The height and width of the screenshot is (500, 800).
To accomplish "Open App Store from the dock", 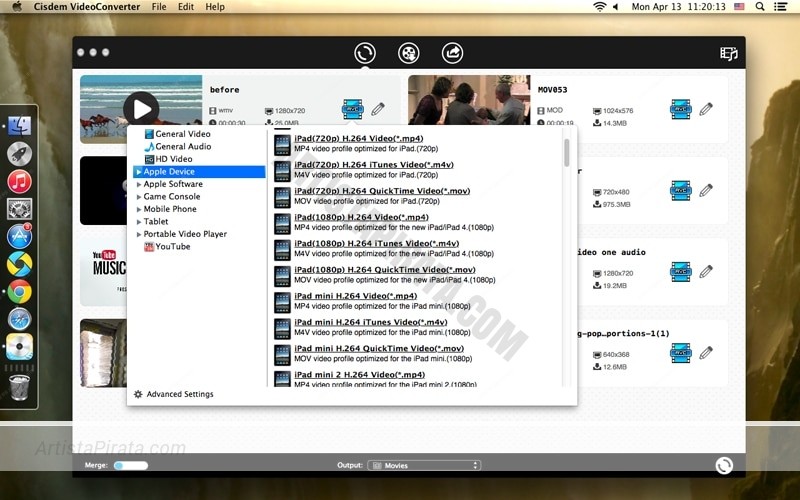I will (19, 236).
